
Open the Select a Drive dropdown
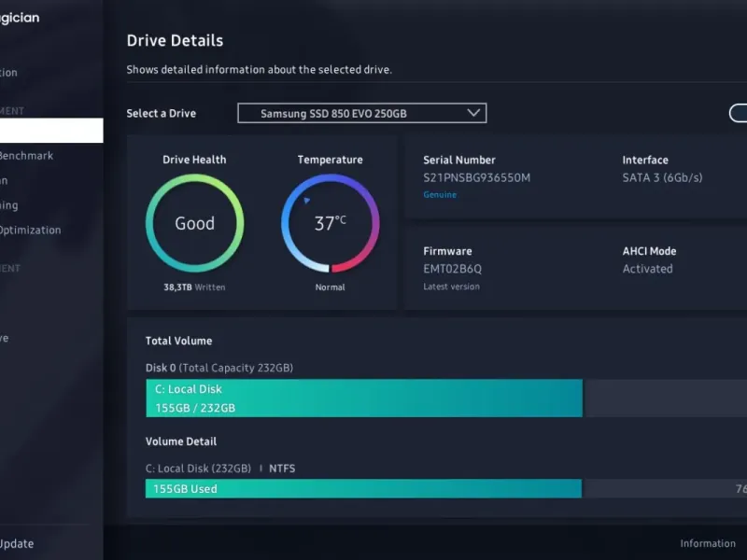tap(362, 113)
